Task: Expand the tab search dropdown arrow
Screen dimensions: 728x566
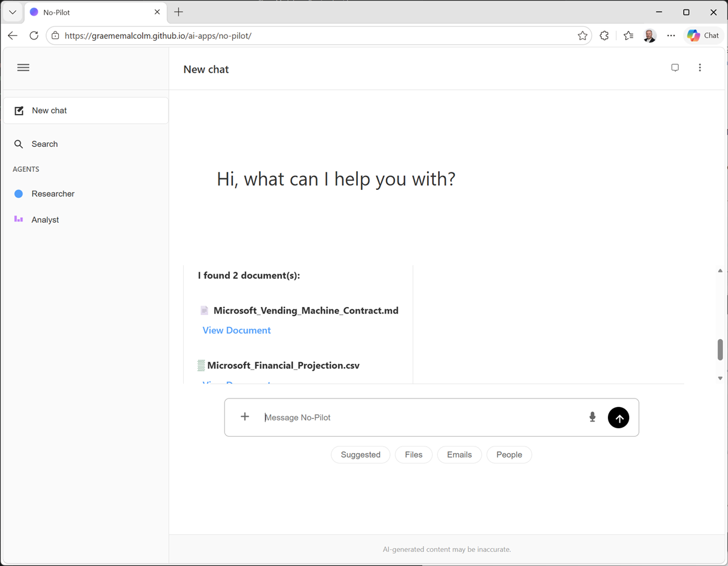Action: pos(12,12)
